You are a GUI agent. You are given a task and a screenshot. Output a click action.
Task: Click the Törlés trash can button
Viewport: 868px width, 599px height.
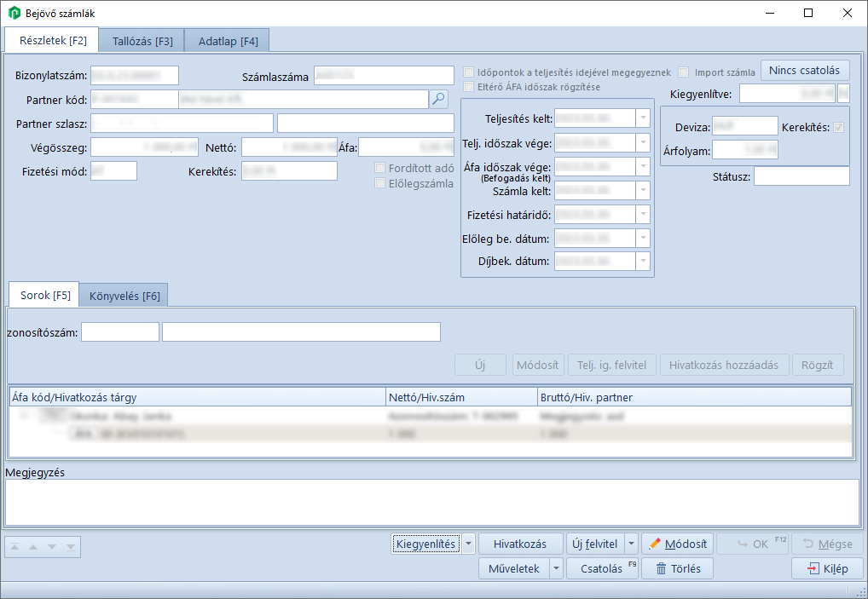point(677,568)
